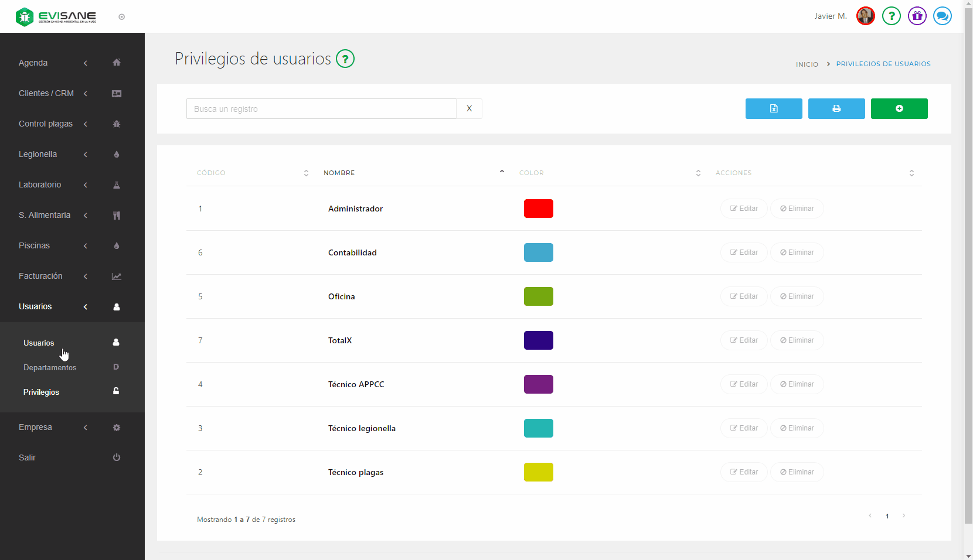The image size is (973, 560).
Task: Click the Excel export button
Action: pos(774,109)
